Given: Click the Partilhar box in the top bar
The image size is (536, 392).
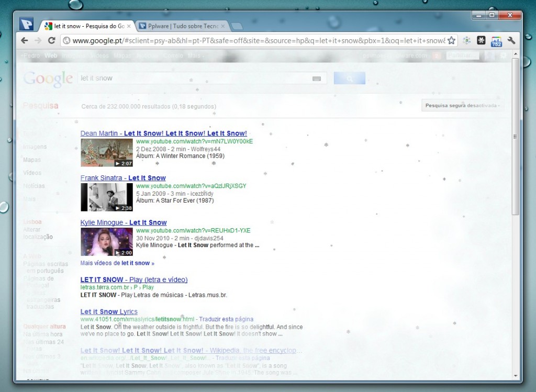Looking at the screenshot, I should pos(463,55).
